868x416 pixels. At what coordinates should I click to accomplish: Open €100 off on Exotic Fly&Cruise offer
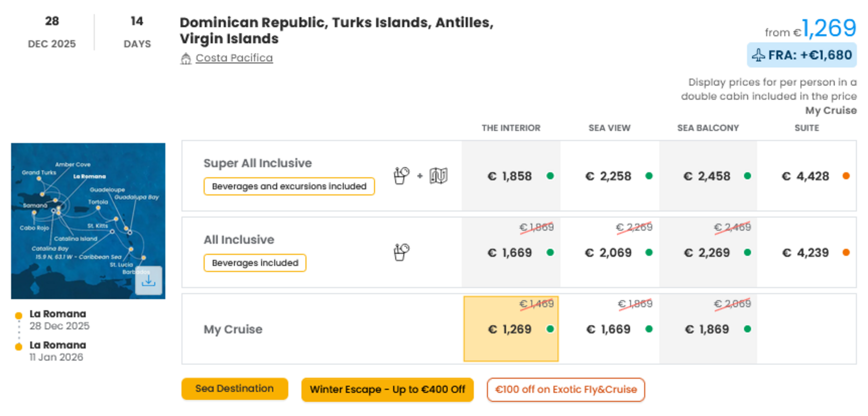(x=566, y=389)
